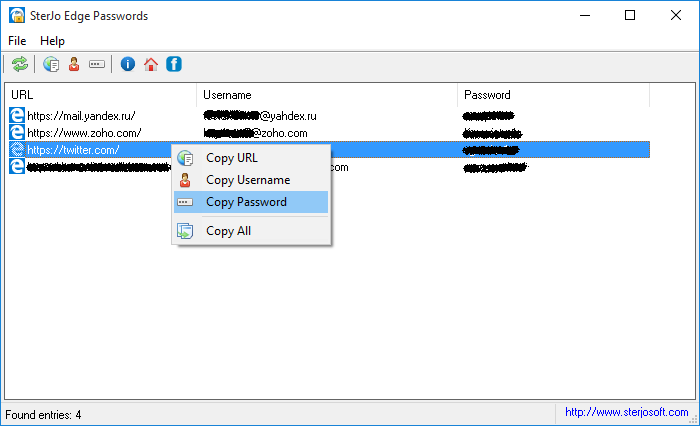The image size is (700, 426).
Task: Click the Copy URL globe icon in toolbar
Action: coord(52,65)
